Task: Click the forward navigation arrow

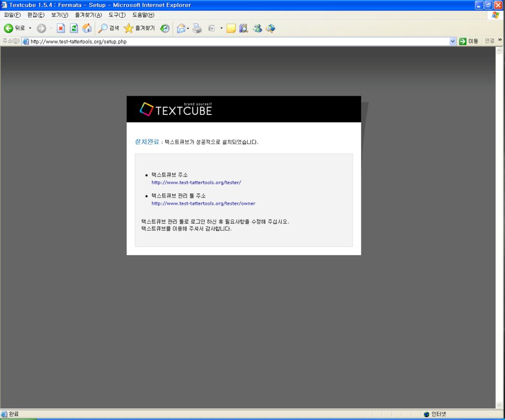Action: coord(41,28)
